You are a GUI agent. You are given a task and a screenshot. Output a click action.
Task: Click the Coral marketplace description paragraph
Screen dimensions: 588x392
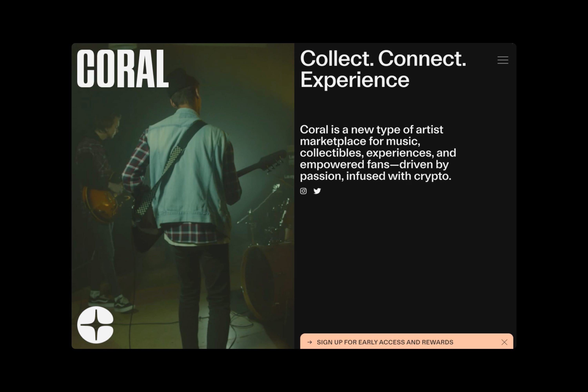point(378,152)
